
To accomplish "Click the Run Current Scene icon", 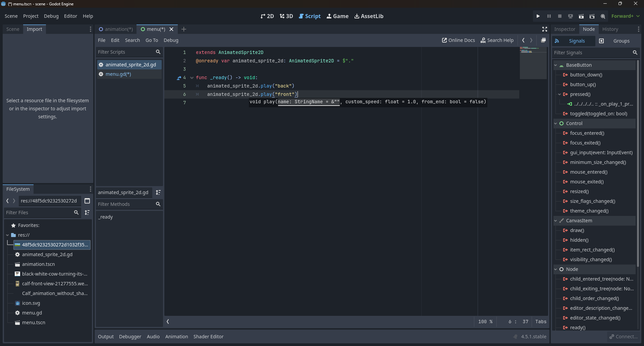I will click(581, 16).
